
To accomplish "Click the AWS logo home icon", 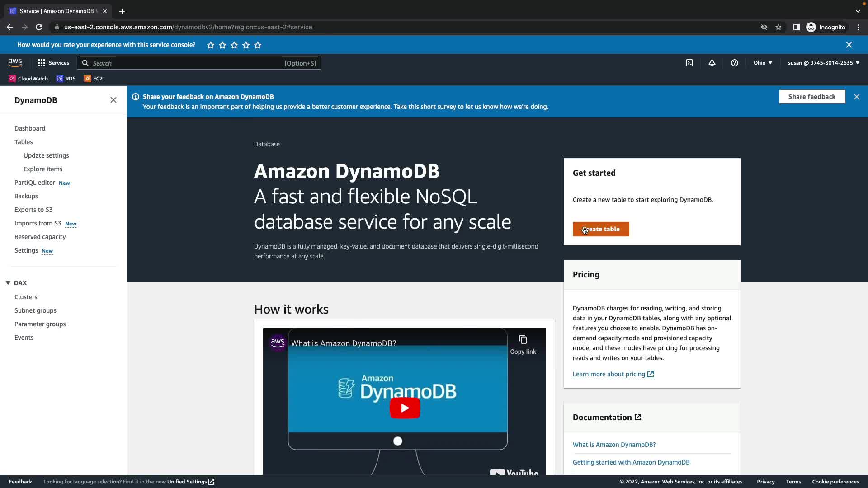I will point(15,63).
